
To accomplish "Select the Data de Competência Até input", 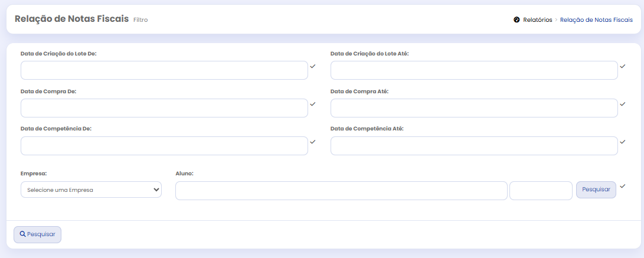I will pyautogui.click(x=474, y=146).
